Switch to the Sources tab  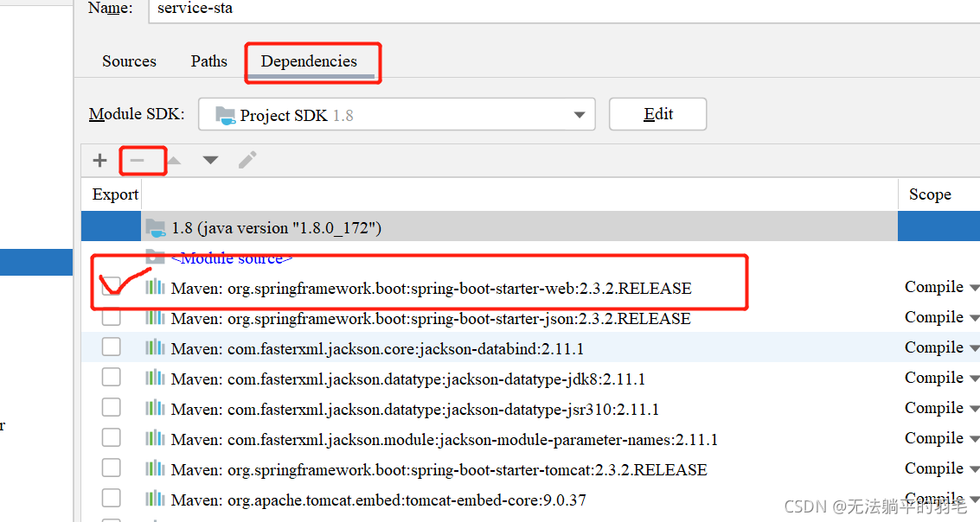[129, 61]
